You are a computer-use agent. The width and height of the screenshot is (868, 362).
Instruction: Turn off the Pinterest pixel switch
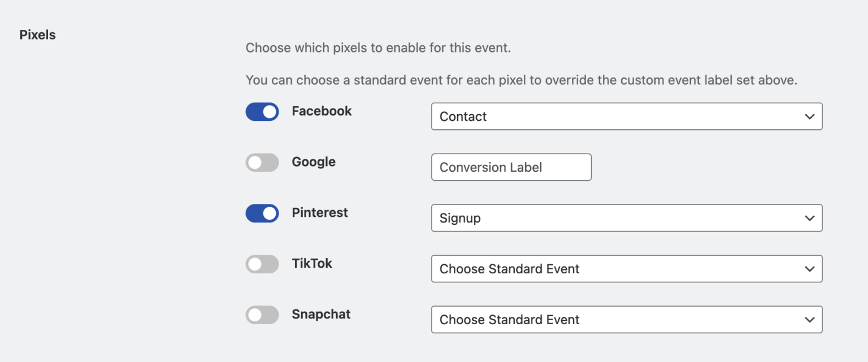pyautogui.click(x=262, y=213)
